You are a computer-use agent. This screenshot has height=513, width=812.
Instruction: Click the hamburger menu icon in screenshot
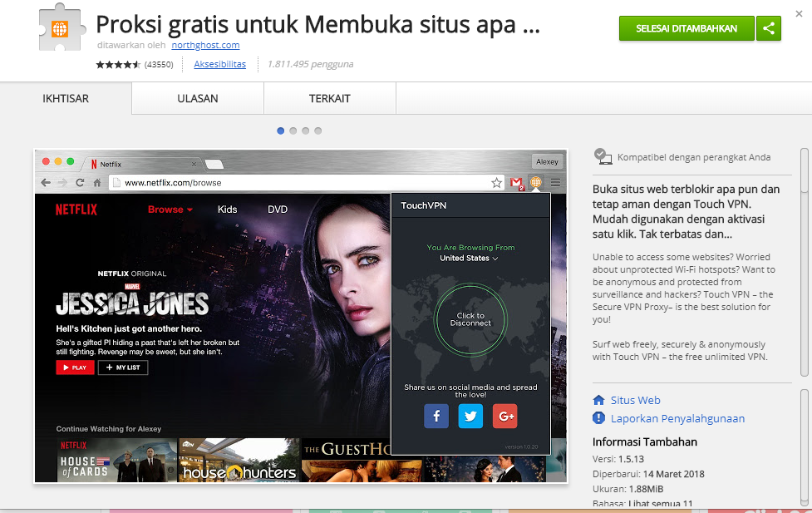click(555, 182)
